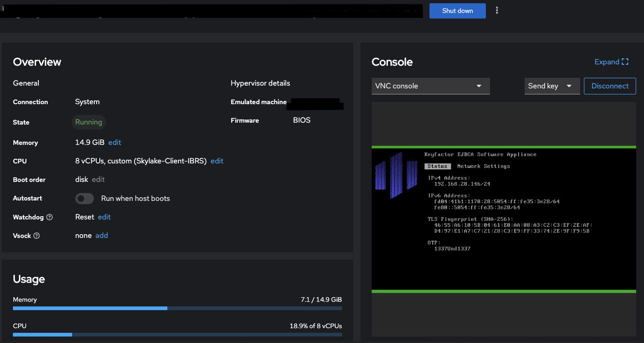Screen dimensions: 644x343
Task: Click the Vsock help icon
Action: pyautogui.click(x=37, y=236)
